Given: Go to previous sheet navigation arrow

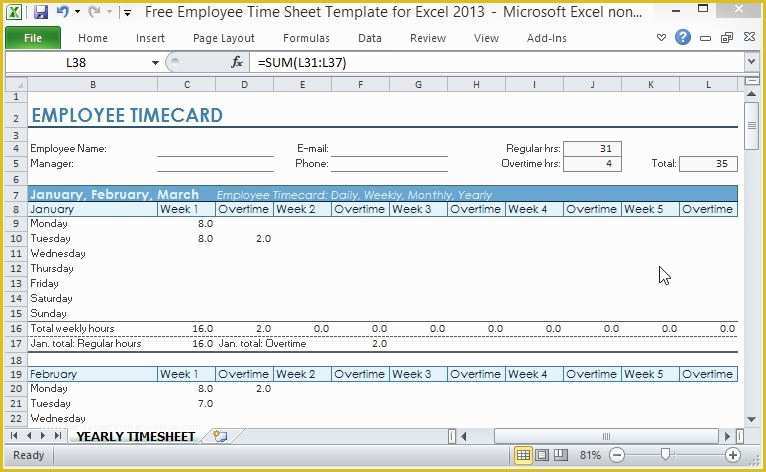Looking at the screenshot, I should tap(29, 436).
